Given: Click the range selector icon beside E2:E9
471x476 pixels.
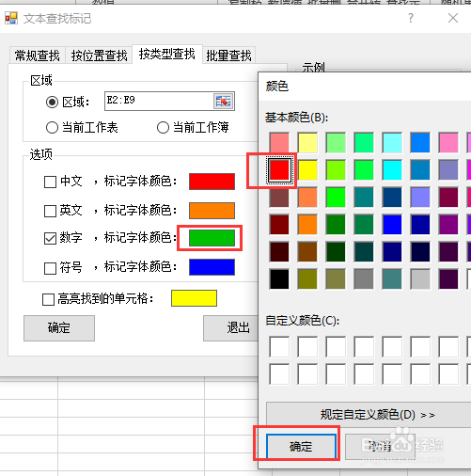Looking at the screenshot, I should (223, 102).
